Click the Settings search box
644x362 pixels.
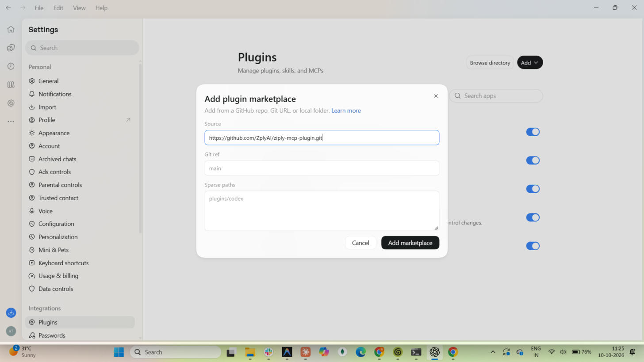(x=82, y=48)
